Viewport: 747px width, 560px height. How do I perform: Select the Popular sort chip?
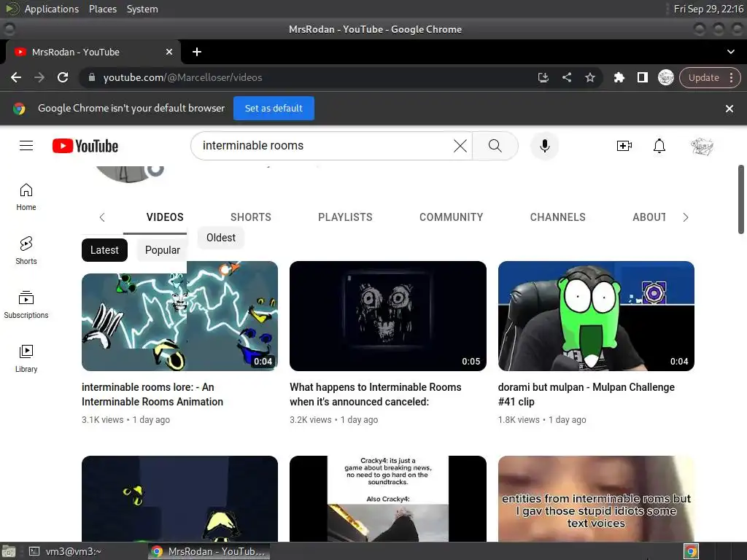162,250
